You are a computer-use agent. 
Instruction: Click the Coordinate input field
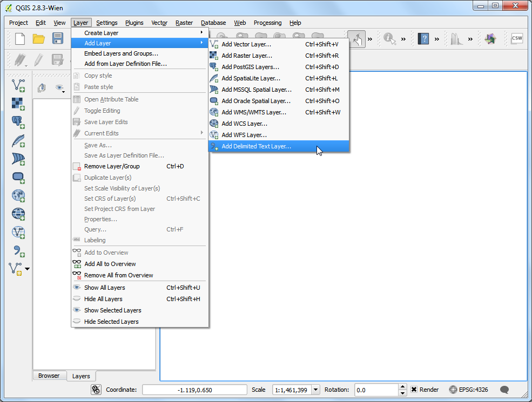[x=194, y=390]
